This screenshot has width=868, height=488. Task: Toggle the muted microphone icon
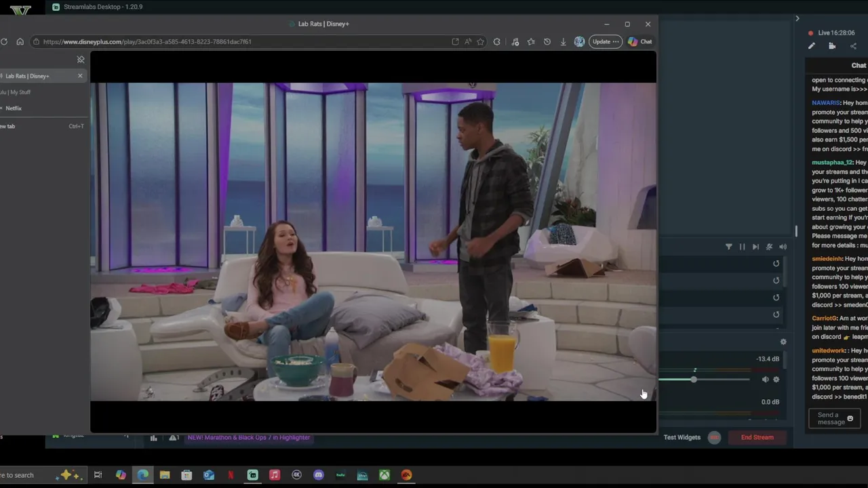[769, 247]
